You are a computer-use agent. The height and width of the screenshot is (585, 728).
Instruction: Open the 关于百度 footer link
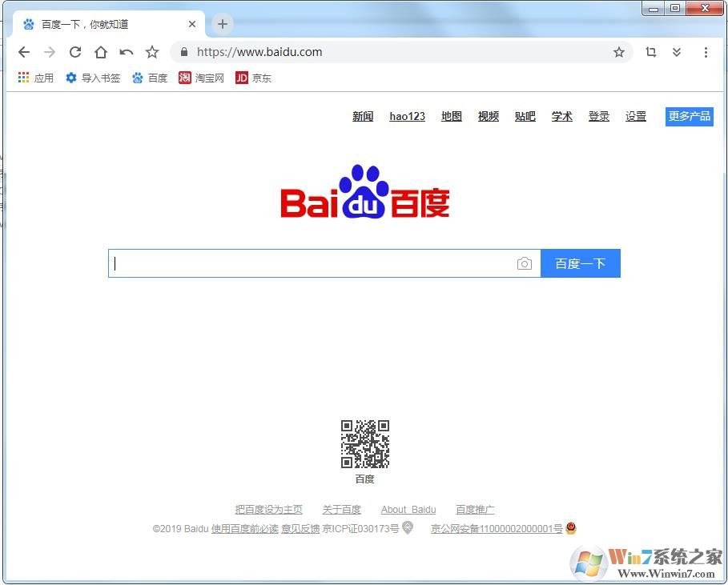(x=341, y=509)
